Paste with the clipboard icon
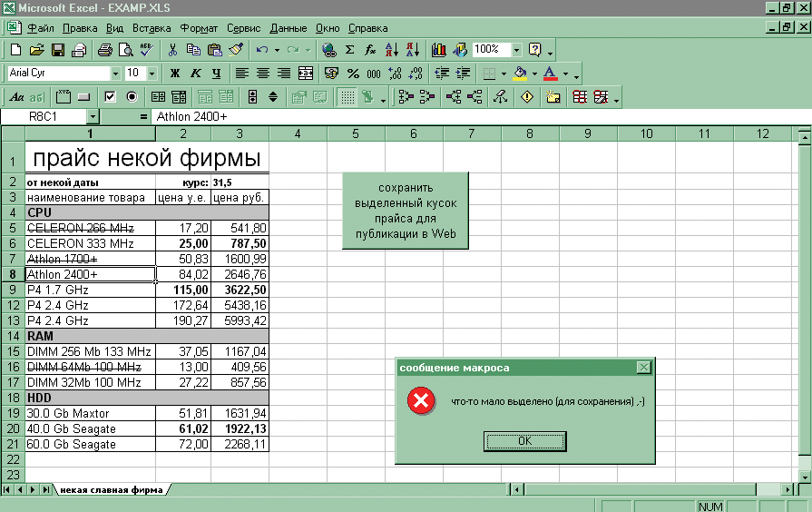Image resolution: width=812 pixels, height=512 pixels. pos(214,50)
